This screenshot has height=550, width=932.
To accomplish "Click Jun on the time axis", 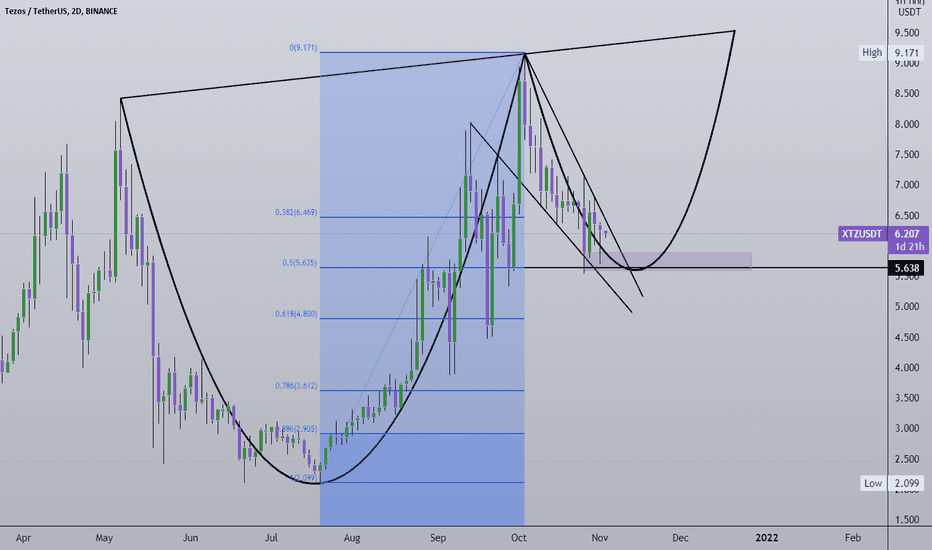I will 190,538.
